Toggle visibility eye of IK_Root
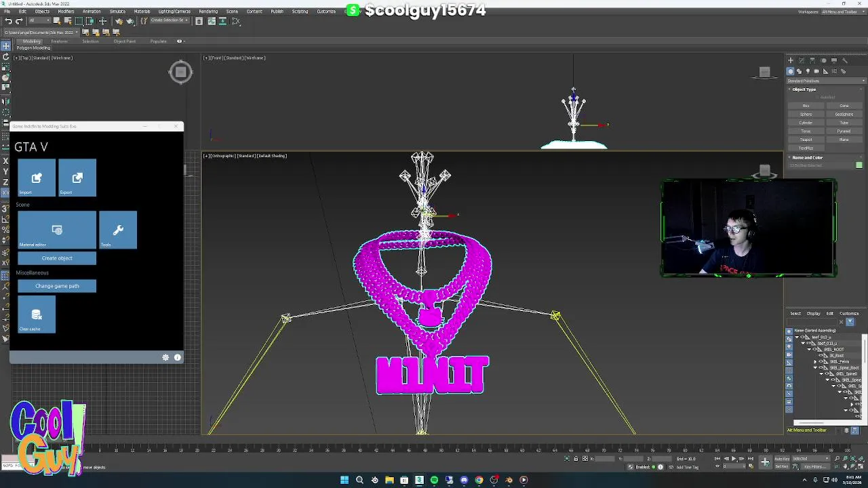868x488 pixels. tap(821, 355)
